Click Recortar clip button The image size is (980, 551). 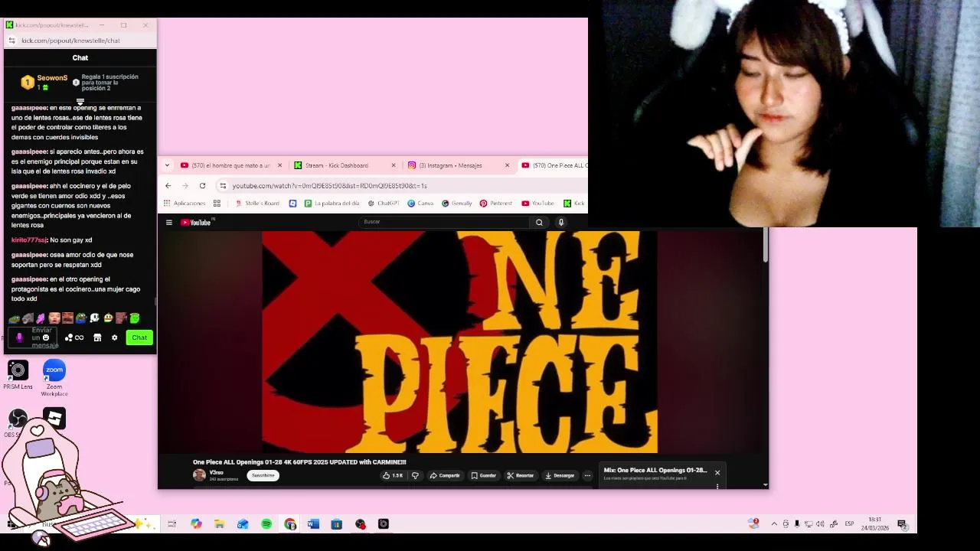click(520, 475)
